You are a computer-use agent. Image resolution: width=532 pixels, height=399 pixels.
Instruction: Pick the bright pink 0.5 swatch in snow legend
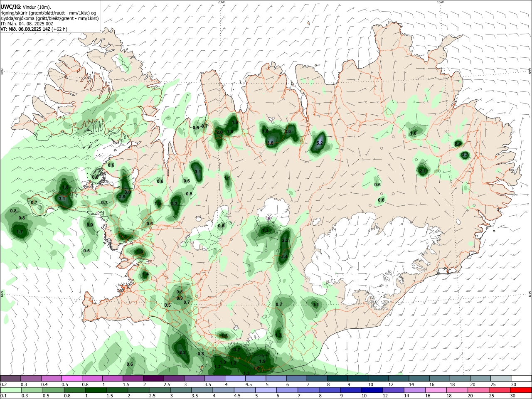(x=72, y=379)
